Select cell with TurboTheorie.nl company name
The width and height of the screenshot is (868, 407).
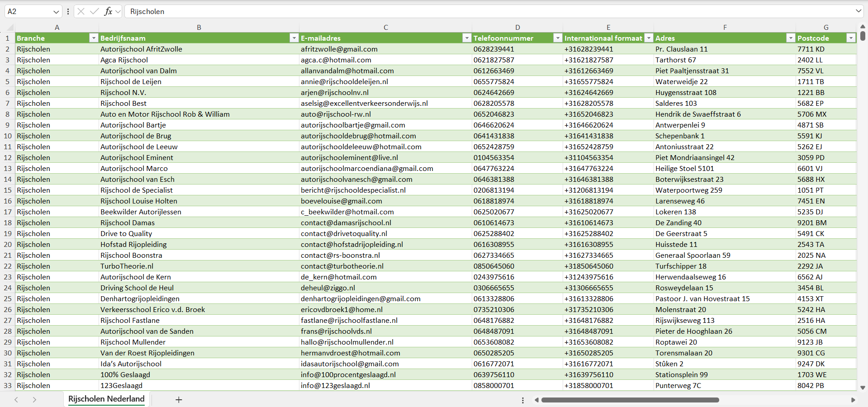click(x=127, y=266)
